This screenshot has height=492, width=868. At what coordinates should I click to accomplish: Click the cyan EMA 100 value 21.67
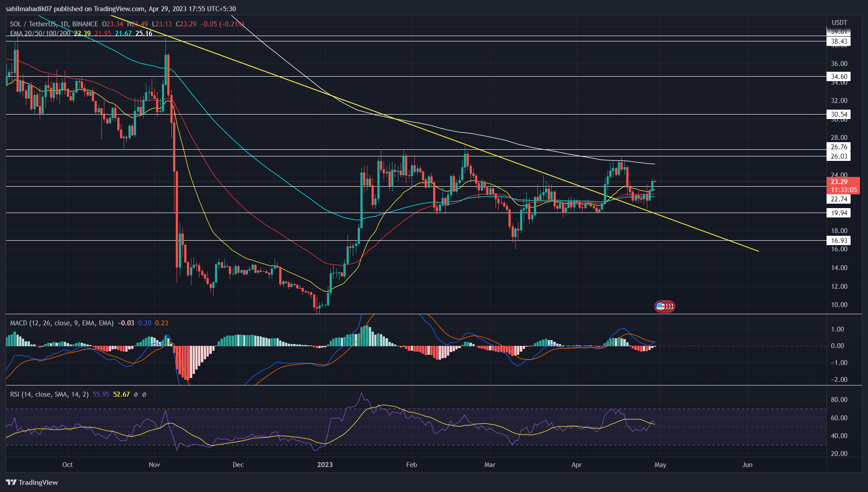click(123, 33)
